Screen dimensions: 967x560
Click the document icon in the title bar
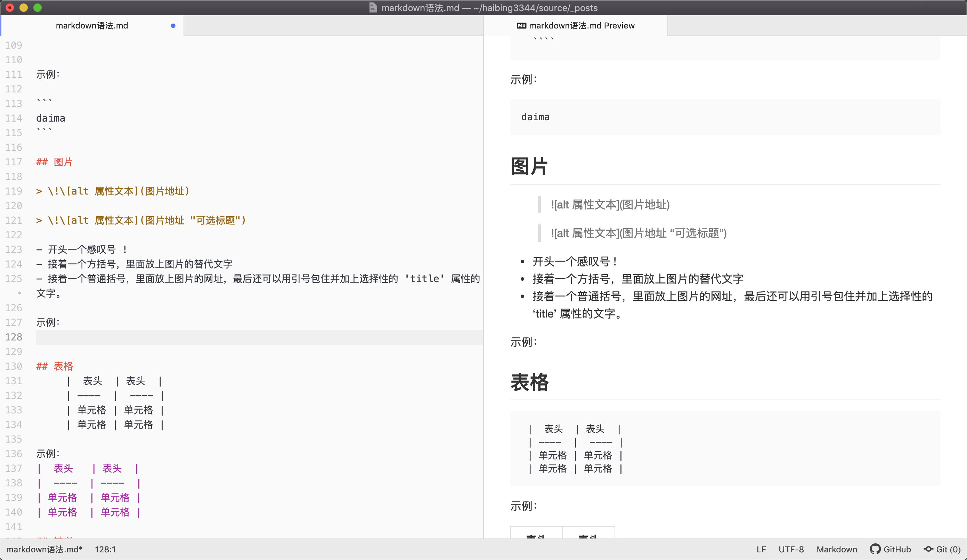(x=373, y=8)
